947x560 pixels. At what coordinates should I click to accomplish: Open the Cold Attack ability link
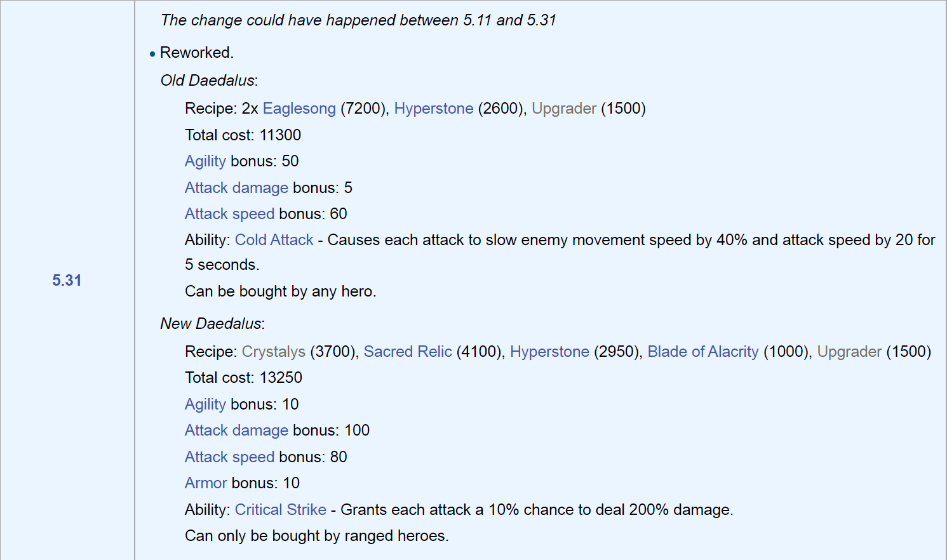pos(274,240)
